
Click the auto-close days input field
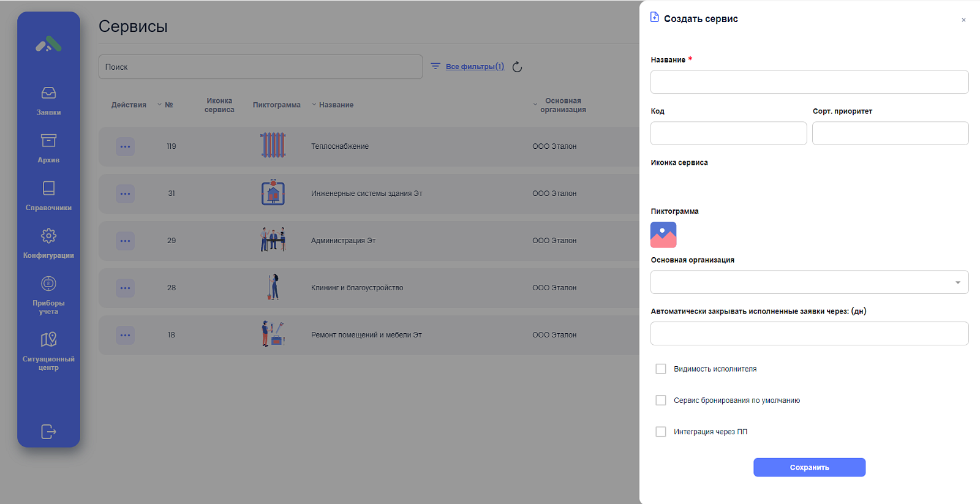click(809, 334)
